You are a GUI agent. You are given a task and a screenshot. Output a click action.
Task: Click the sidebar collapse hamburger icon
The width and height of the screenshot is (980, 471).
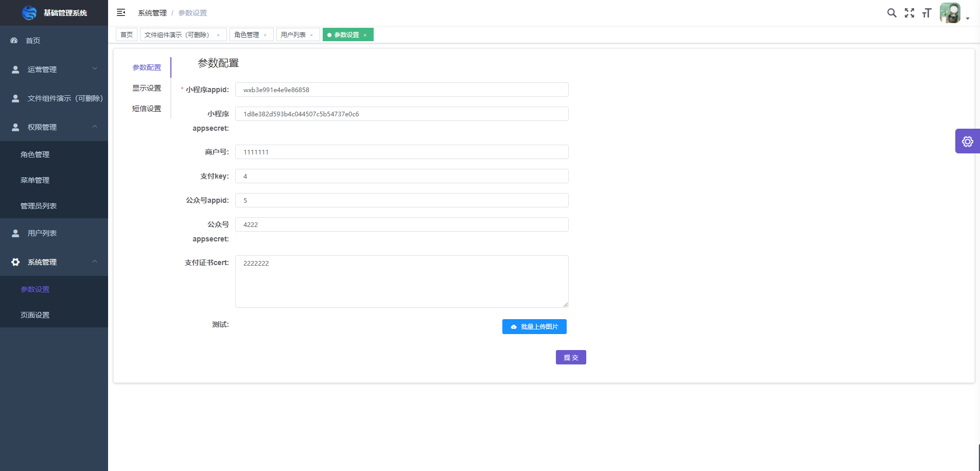click(120, 12)
